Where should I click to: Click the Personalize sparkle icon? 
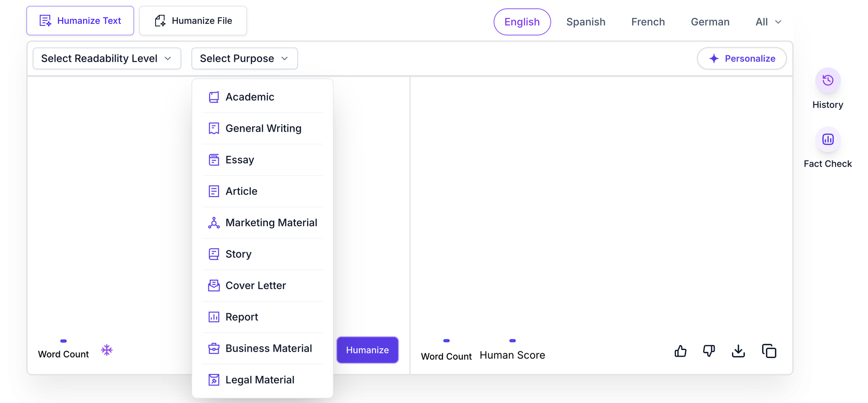pyautogui.click(x=714, y=58)
